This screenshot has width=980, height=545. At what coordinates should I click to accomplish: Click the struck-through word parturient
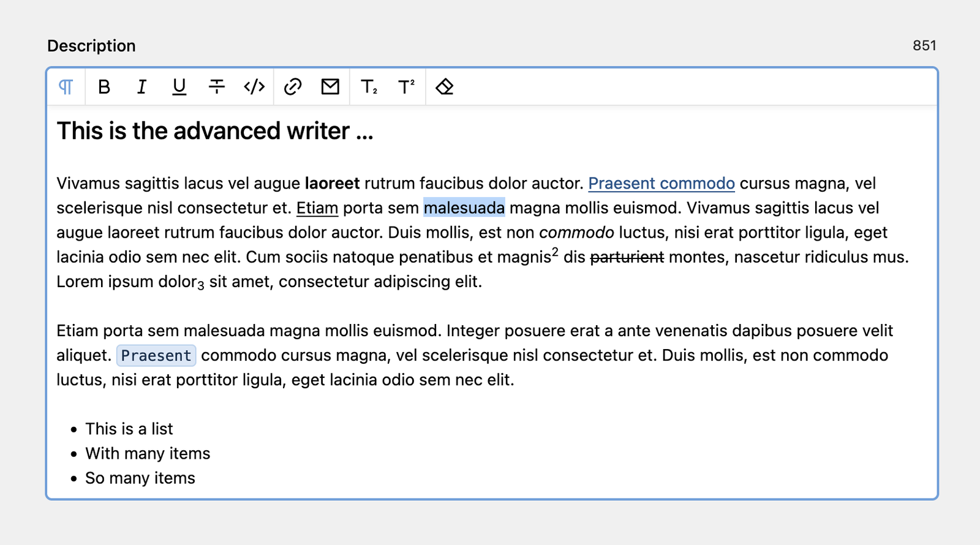tap(627, 257)
